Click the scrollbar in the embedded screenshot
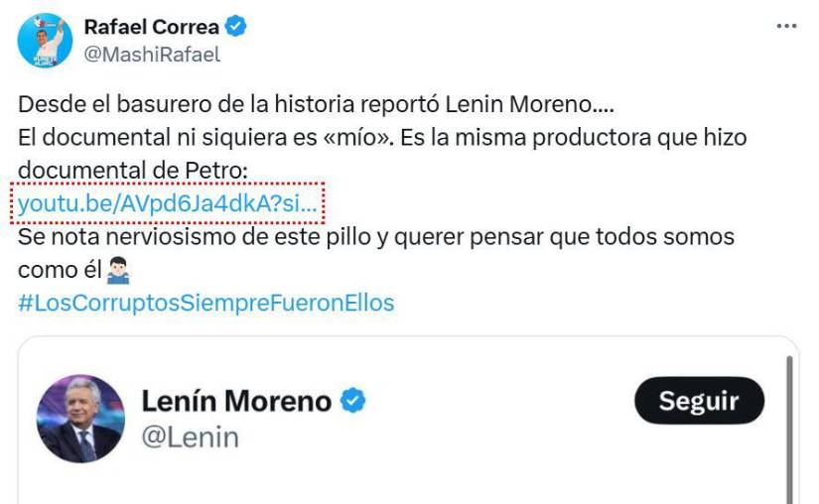 click(x=791, y=427)
